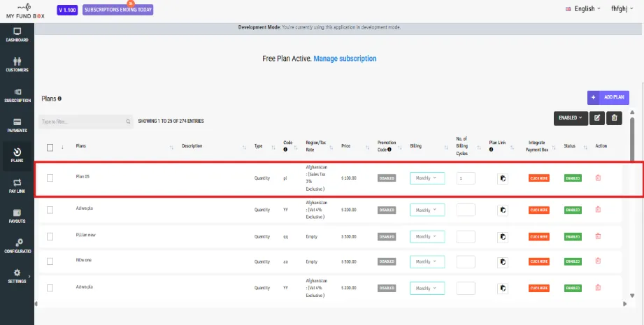
Task: Open the fhfghj user menu
Action: (622, 8)
